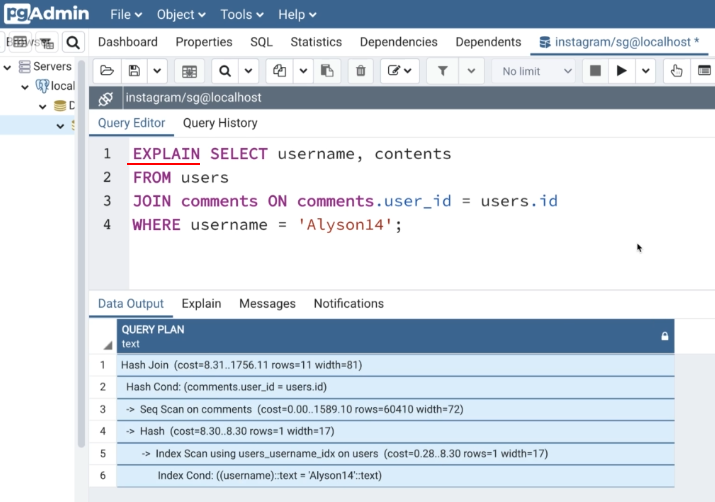Collapse the databases tree node chevron
Screen dimensions: 715x502
pyautogui.click(x=43, y=107)
